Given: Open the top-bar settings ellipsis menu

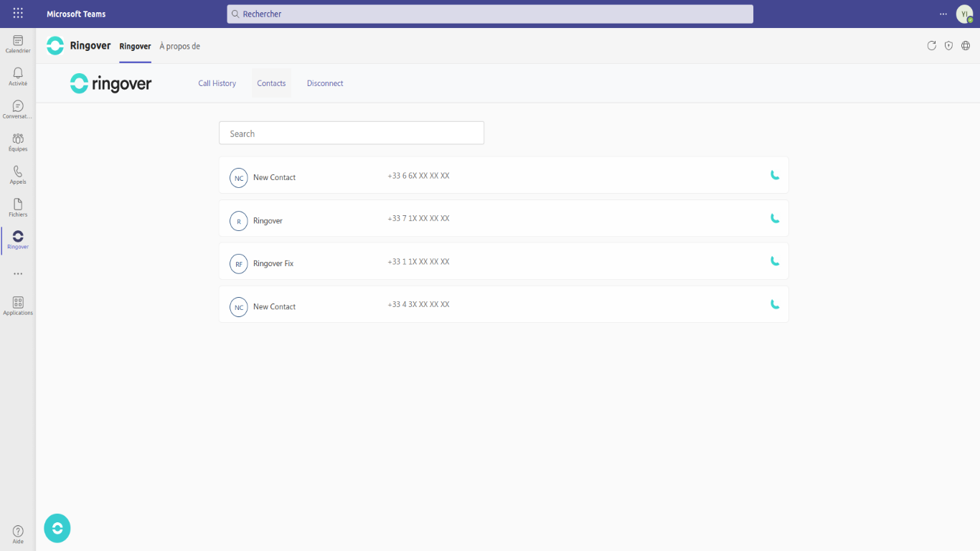Looking at the screenshot, I should click(x=943, y=14).
